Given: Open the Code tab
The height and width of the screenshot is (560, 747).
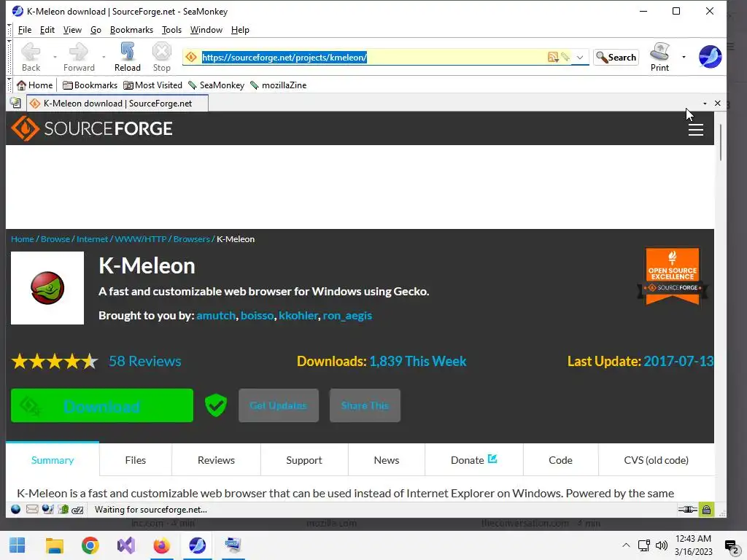Looking at the screenshot, I should (560, 460).
